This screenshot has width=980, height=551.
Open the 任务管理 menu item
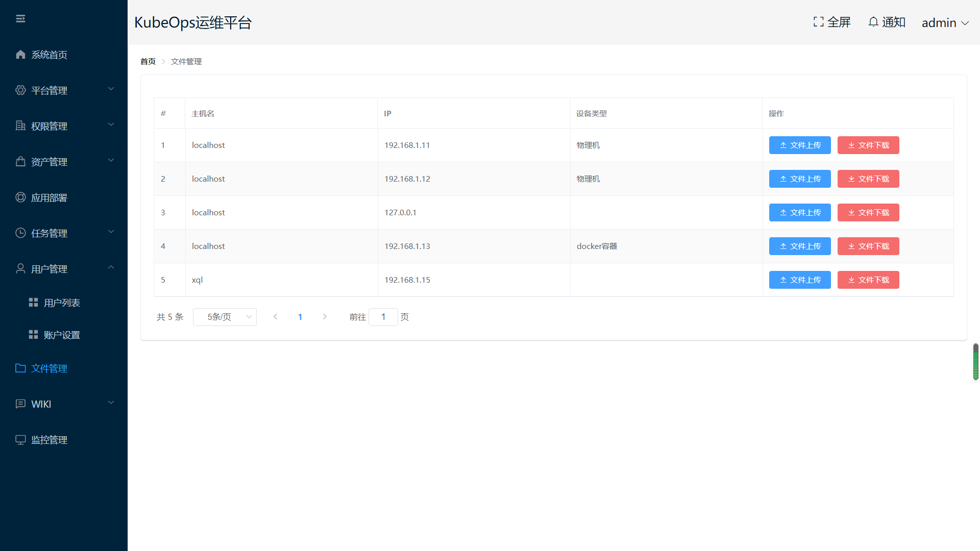pyautogui.click(x=50, y=233)
